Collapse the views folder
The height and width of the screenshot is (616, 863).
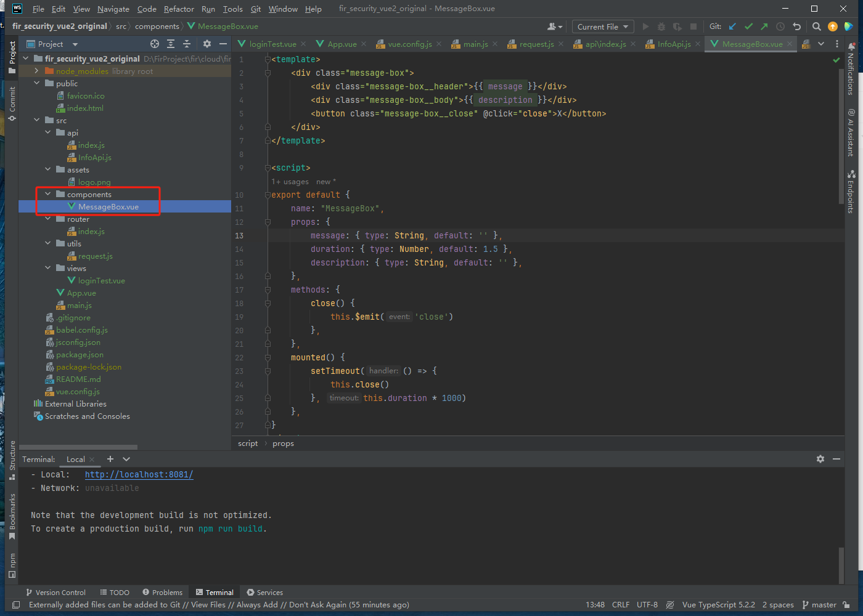tap(48, 268)
